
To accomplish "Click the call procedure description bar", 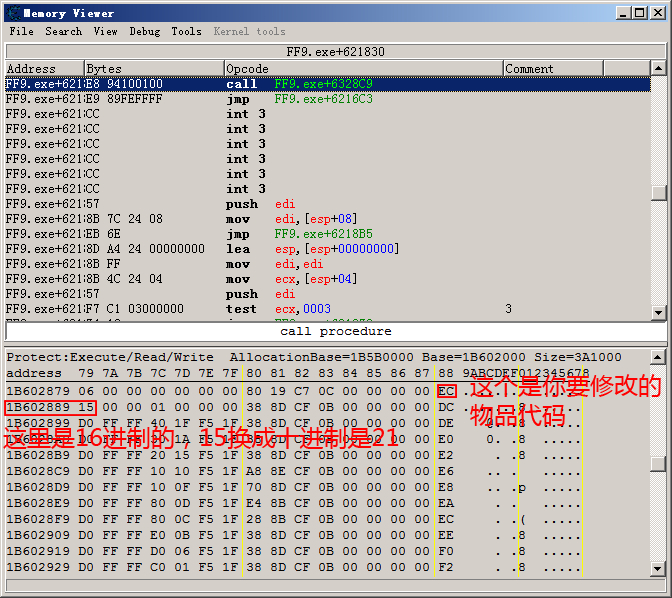I will (x=336, y=331).
